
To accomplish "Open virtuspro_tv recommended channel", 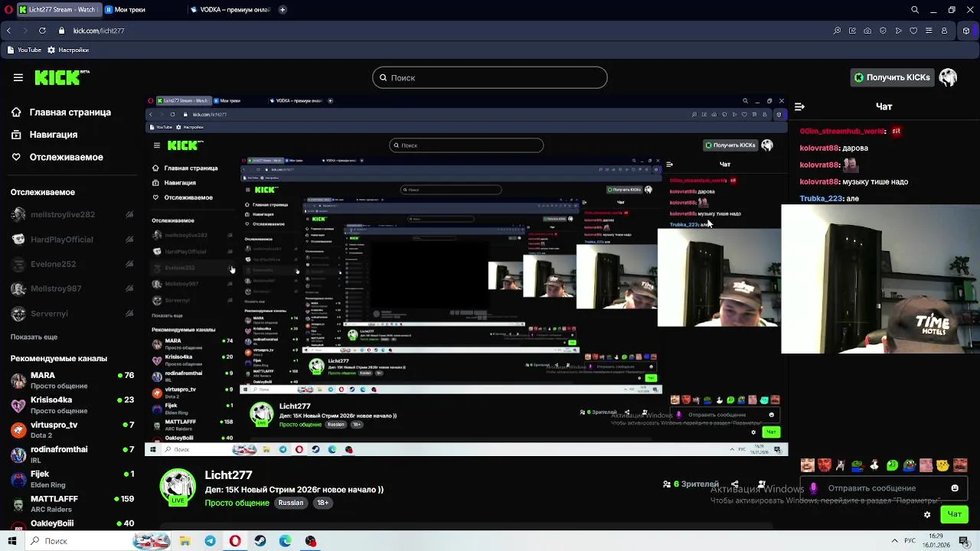I will (x=73, y=429).
